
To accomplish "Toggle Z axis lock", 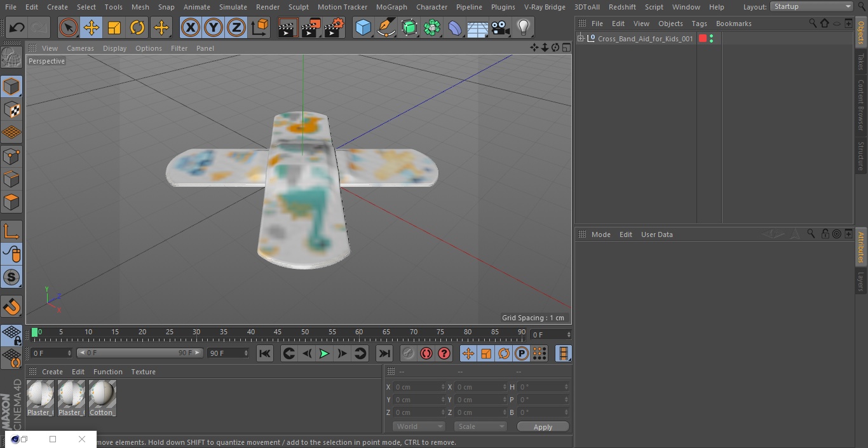I will coord(236,27).
